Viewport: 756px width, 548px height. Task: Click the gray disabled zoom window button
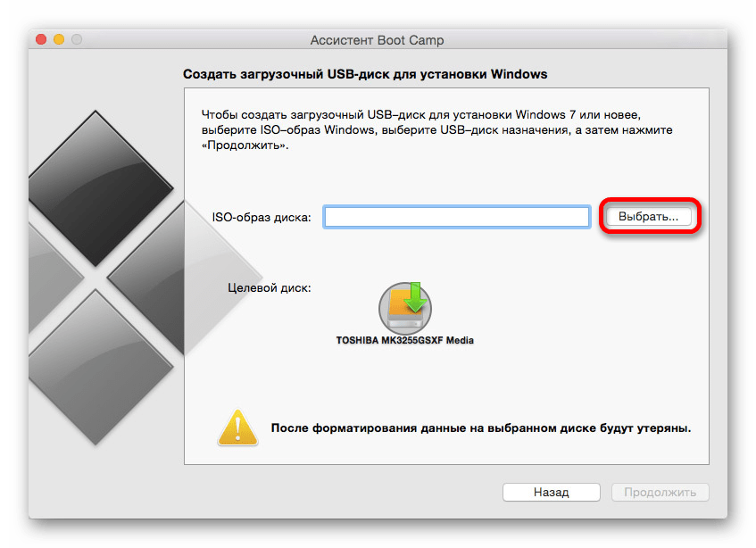(x=77, y=39)
